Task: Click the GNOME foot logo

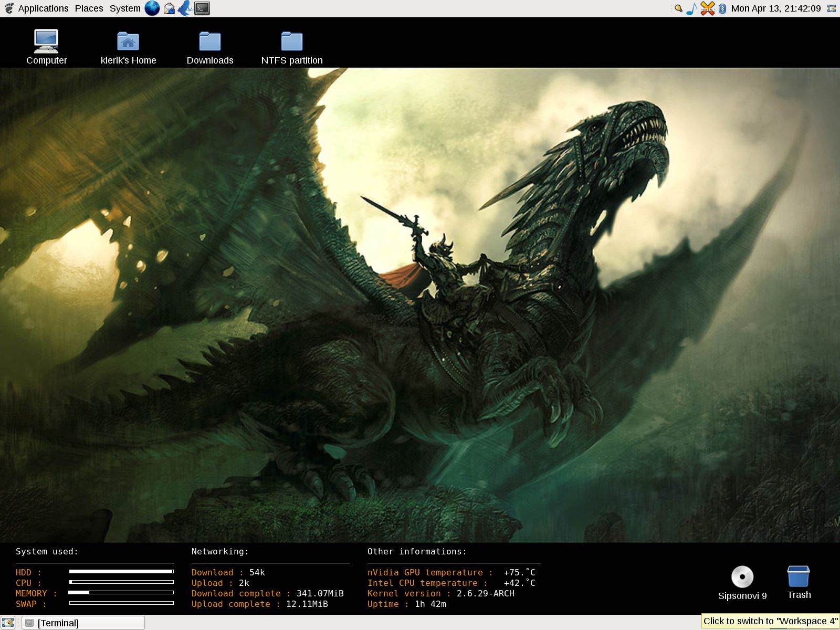Action: coord(9,8)
